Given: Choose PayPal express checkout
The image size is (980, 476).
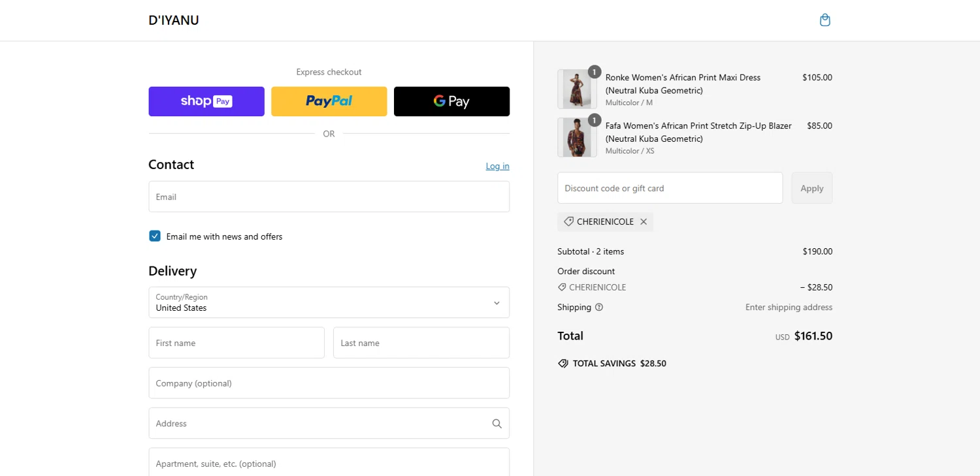Looking at the screenshot, I should click(x=329, y=101).
